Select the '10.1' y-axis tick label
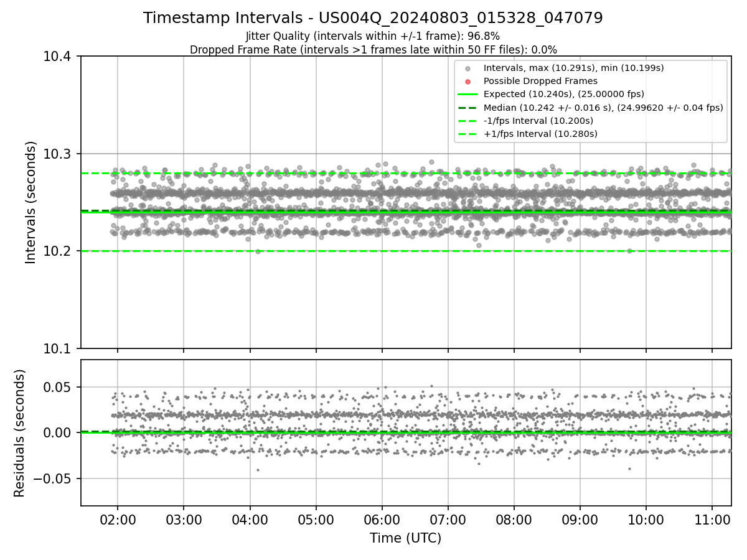 point(57,348)
